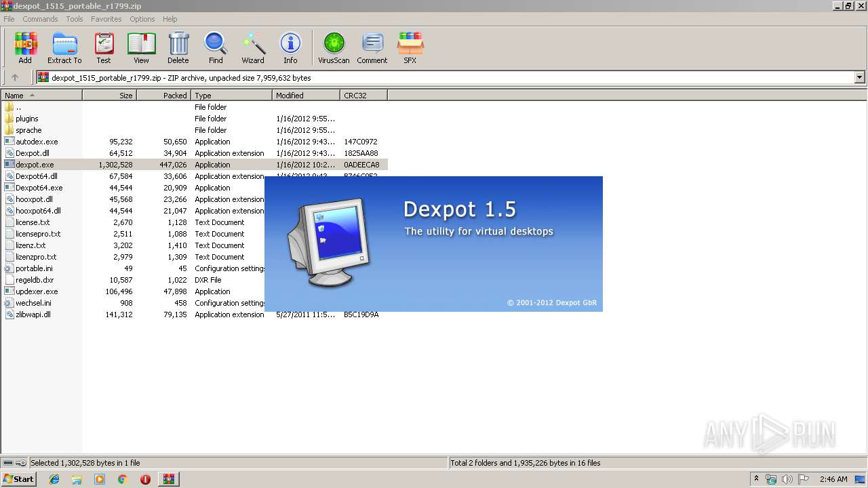
Task: Open the Extract To tool
Action: [x=64, y=47]
